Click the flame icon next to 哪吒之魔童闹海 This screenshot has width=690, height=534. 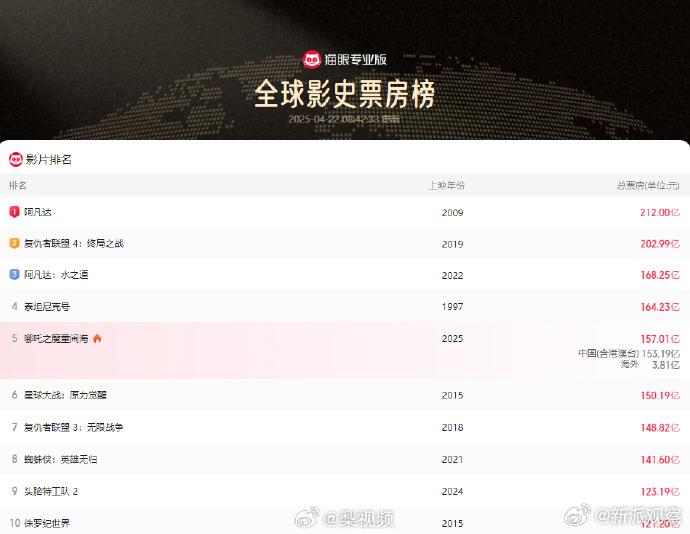pyautogui.click(x=97, y=338)
